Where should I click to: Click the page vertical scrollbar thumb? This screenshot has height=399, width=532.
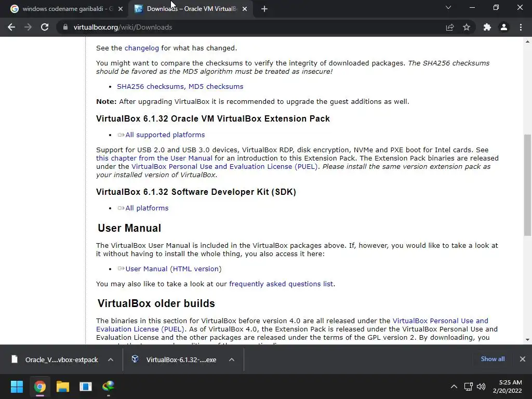[x=527, y=185]
